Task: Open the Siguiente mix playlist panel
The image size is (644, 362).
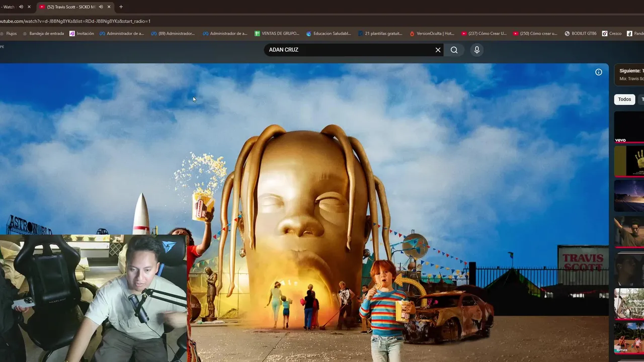Action: click(629, 74)
